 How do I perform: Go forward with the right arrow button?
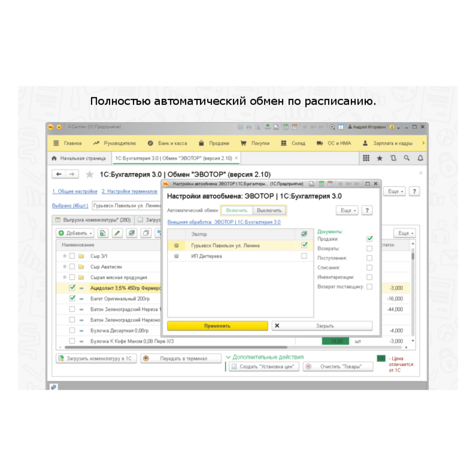(x=72, y=174)
